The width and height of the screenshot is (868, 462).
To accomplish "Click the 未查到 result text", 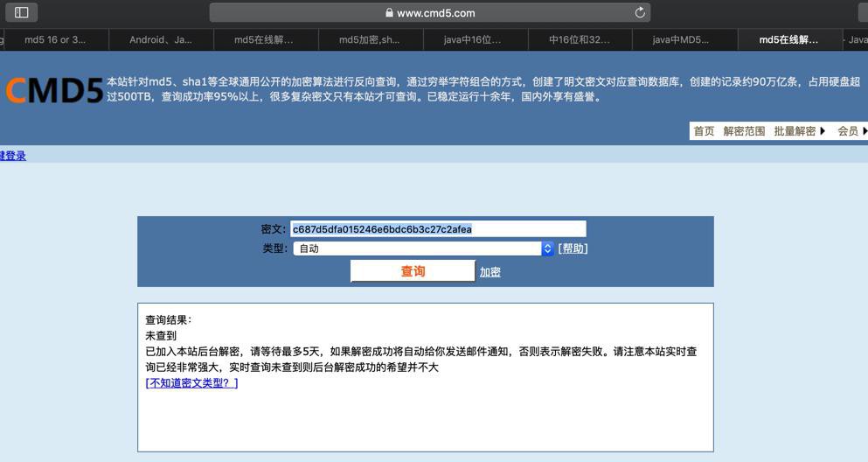I will 161,336.
